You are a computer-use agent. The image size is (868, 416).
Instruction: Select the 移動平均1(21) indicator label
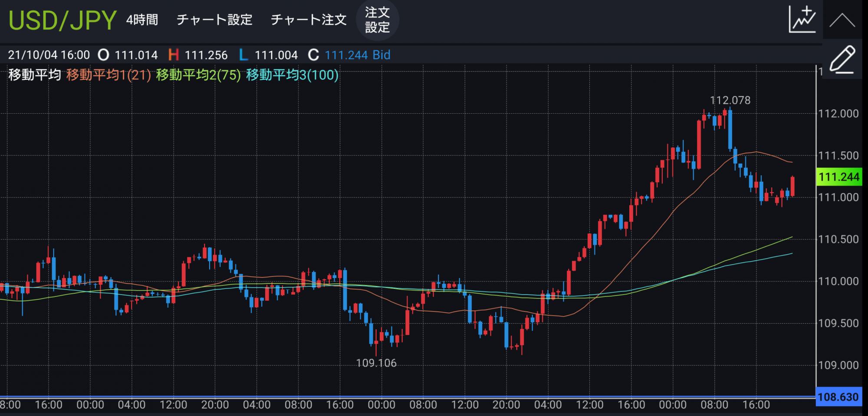pos(108,75)
